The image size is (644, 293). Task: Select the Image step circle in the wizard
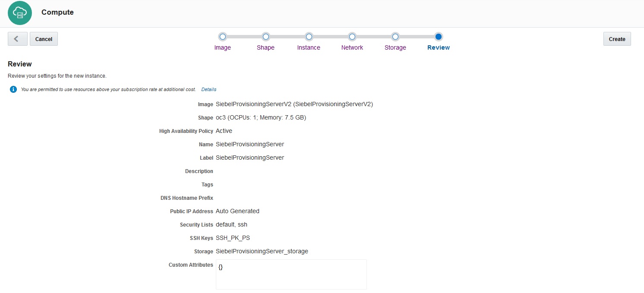click(222, 37)
